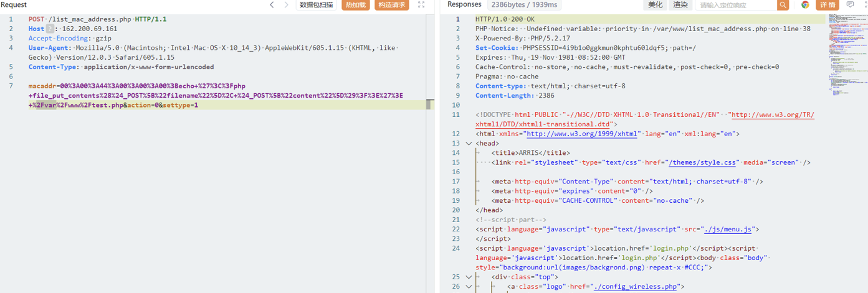Click the Expires: Thu, 19 Nov 1981 header
The width and height of the screenshot is (868, 293).
click(550, 57)
